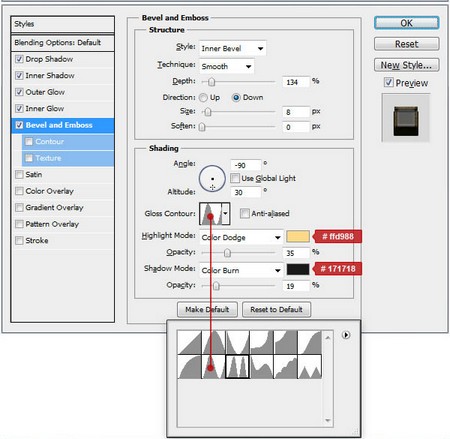Click the Reset button
This screenshot has height=439, width=450.
tap(406, 44)
